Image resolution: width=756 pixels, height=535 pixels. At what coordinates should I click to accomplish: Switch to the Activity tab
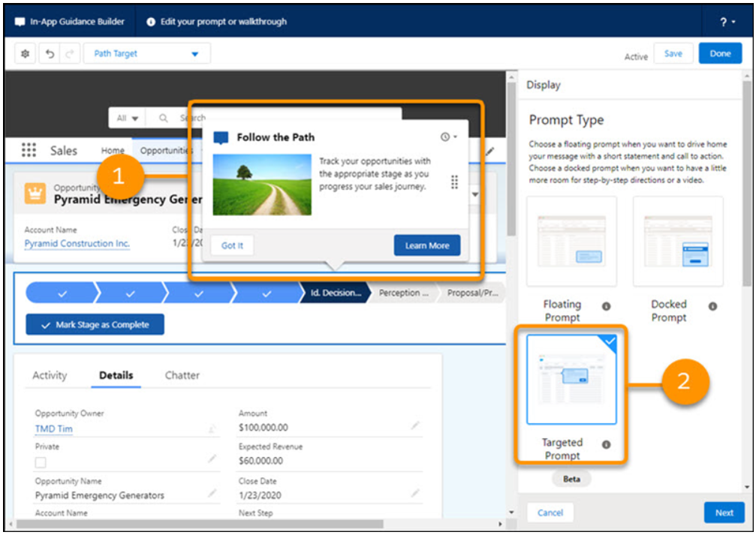click(x=50, y=375)
